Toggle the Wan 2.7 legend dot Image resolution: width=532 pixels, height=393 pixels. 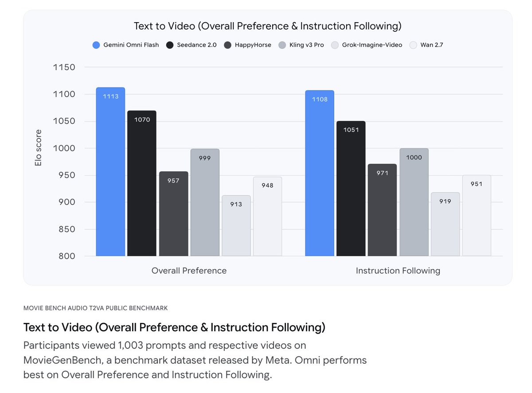(x=413, y=45)
